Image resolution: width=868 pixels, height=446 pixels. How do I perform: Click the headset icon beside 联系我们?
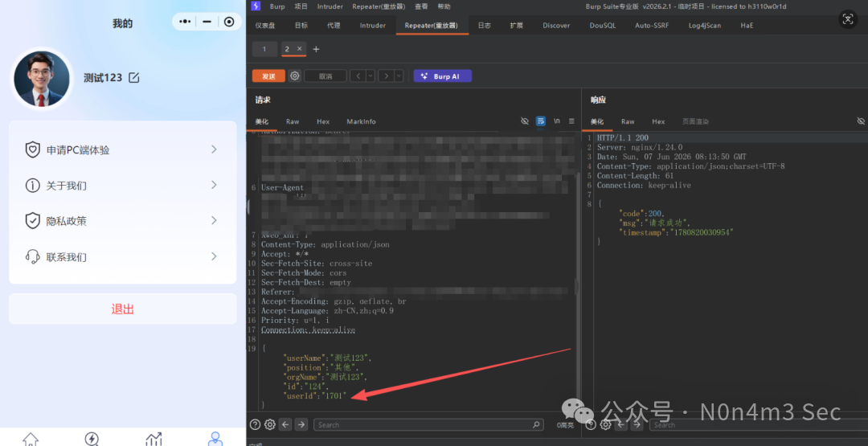click(x=33, y=257)
